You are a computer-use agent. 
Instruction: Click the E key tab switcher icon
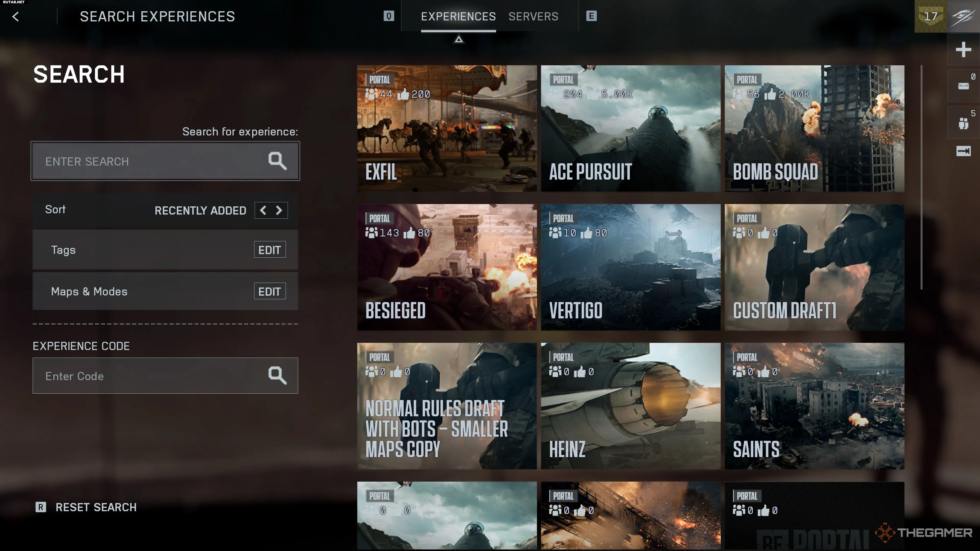(x=591, y=16)
